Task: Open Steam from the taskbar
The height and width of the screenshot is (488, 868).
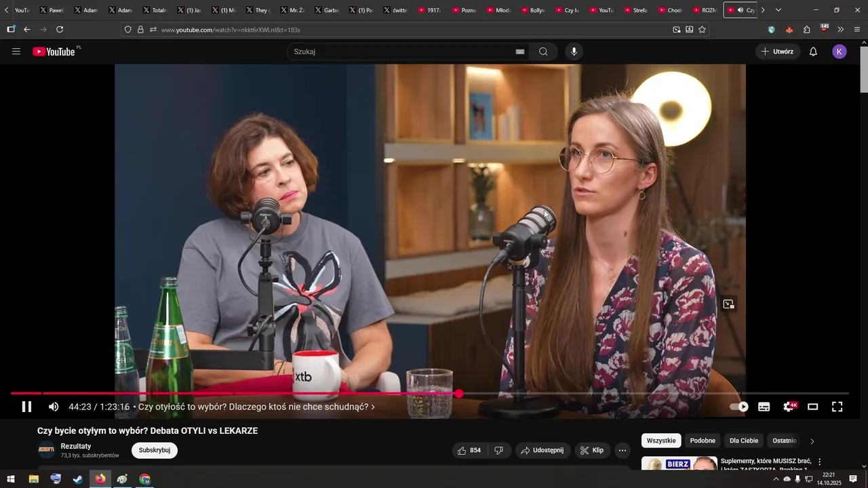Action: pyautogui.click(x=78, y=479)
